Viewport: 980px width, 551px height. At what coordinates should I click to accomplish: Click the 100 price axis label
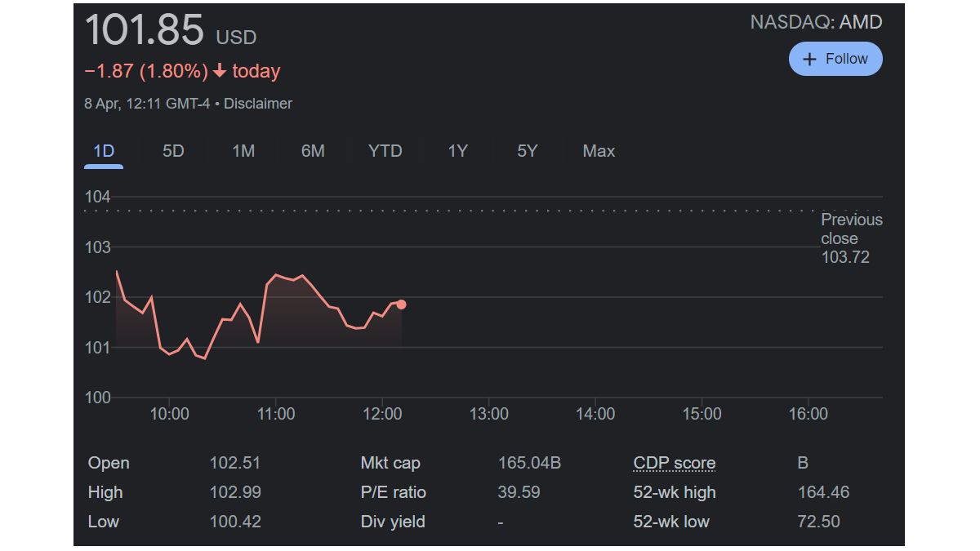tap(97, 398)
